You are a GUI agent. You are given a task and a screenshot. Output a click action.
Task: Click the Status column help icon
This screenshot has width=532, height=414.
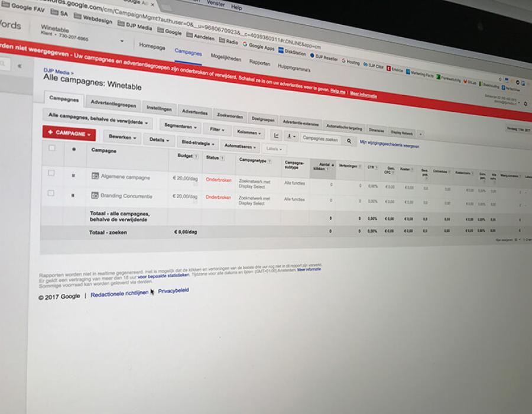(x=222, y=158)
